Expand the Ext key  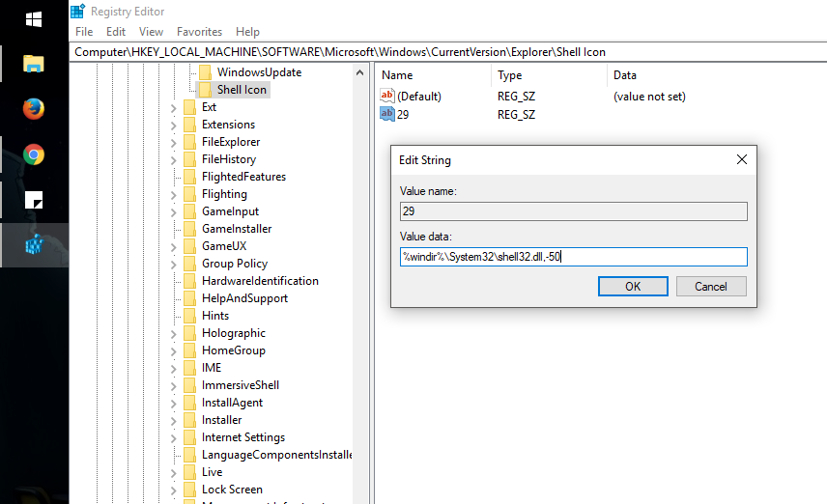point(174,108)
